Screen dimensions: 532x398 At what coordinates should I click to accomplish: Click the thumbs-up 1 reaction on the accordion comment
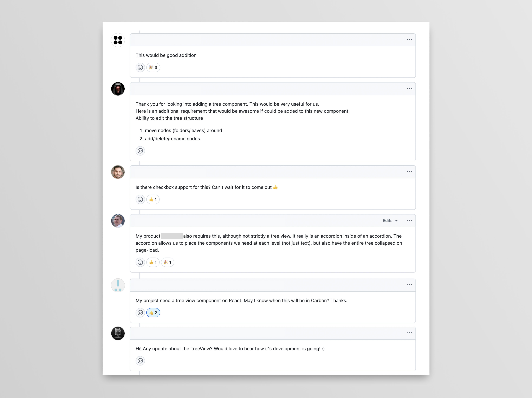(x=153, y=262)
